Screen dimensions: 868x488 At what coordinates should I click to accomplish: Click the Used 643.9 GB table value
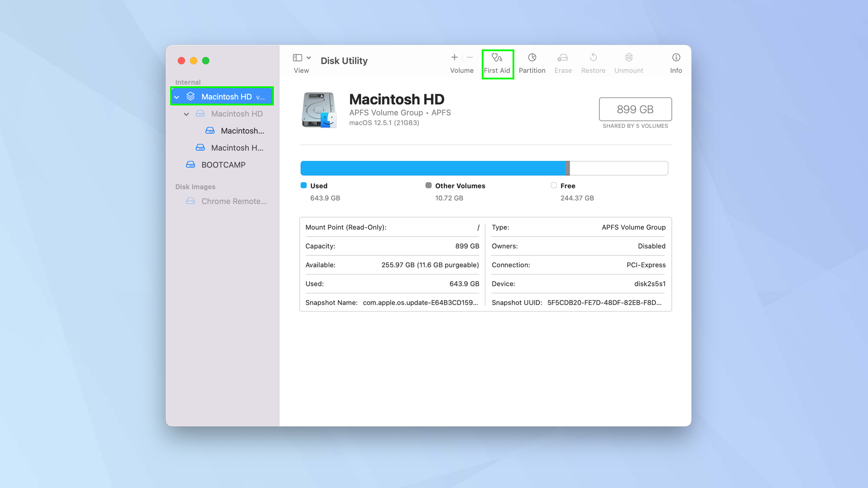point(464,284)
